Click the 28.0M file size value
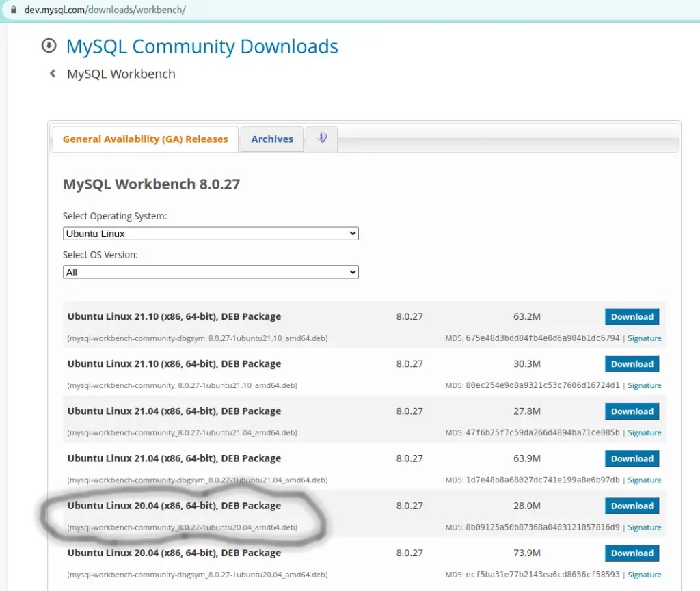700x591 pixels. [527, 506]
